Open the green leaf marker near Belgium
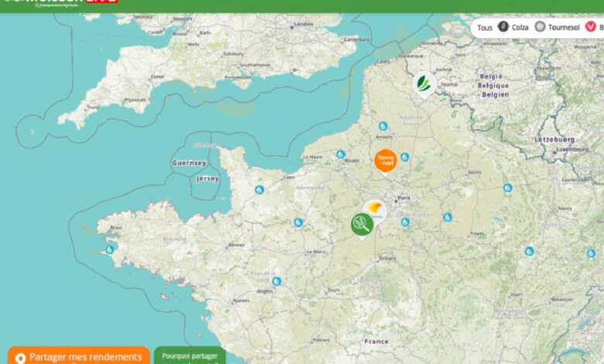 pyautogui.click(x=424, y=83)
